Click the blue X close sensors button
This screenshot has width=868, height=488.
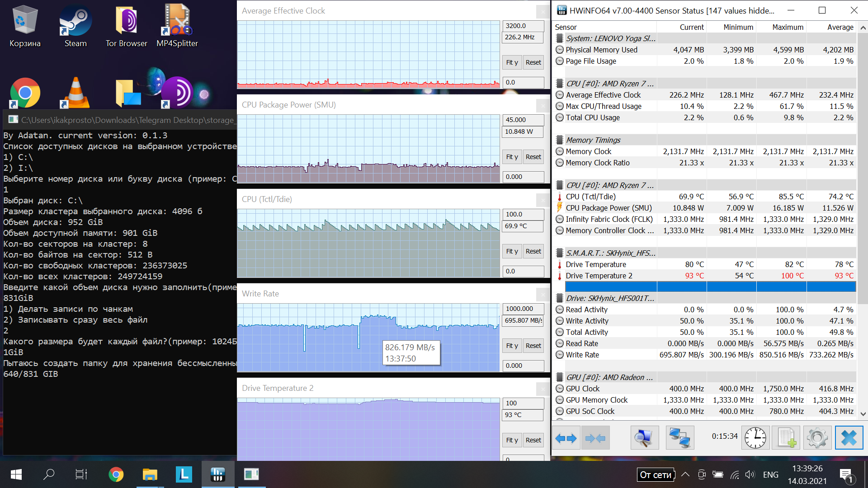849,438
